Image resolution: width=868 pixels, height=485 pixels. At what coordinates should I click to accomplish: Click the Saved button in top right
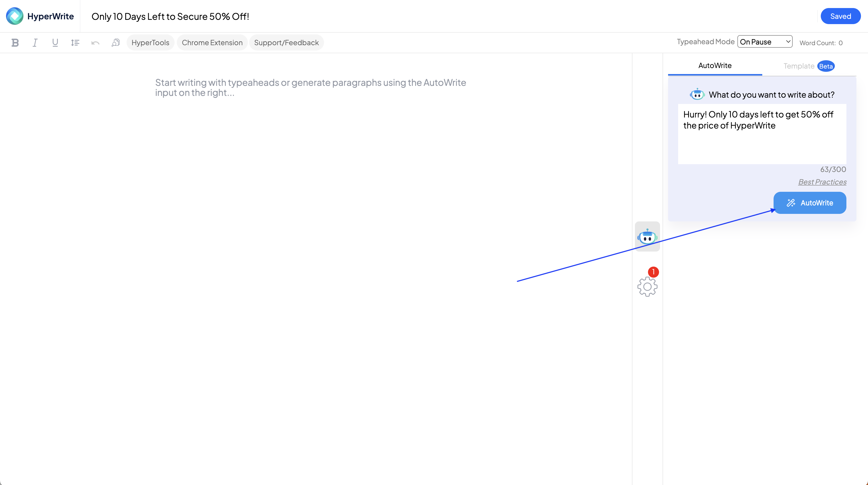[841, 16]
